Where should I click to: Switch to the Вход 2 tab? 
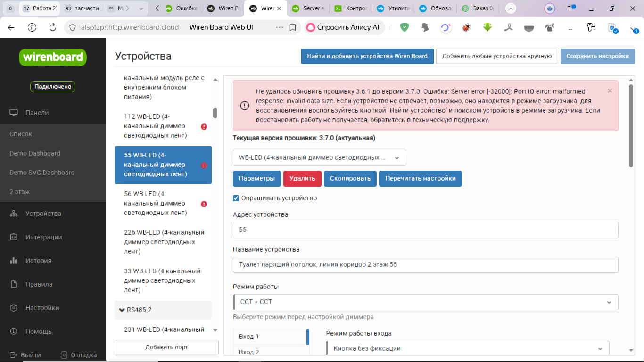point(249,352)
